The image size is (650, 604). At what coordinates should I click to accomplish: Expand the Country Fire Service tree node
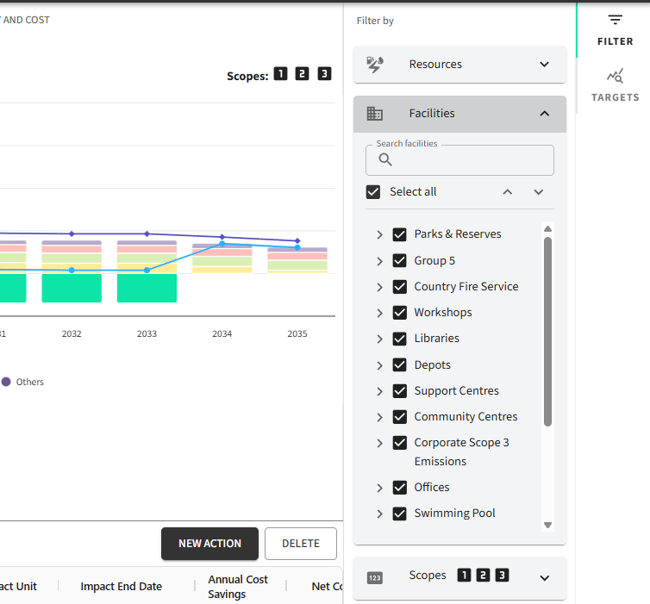pyautogui.click(x=380, y=287)
